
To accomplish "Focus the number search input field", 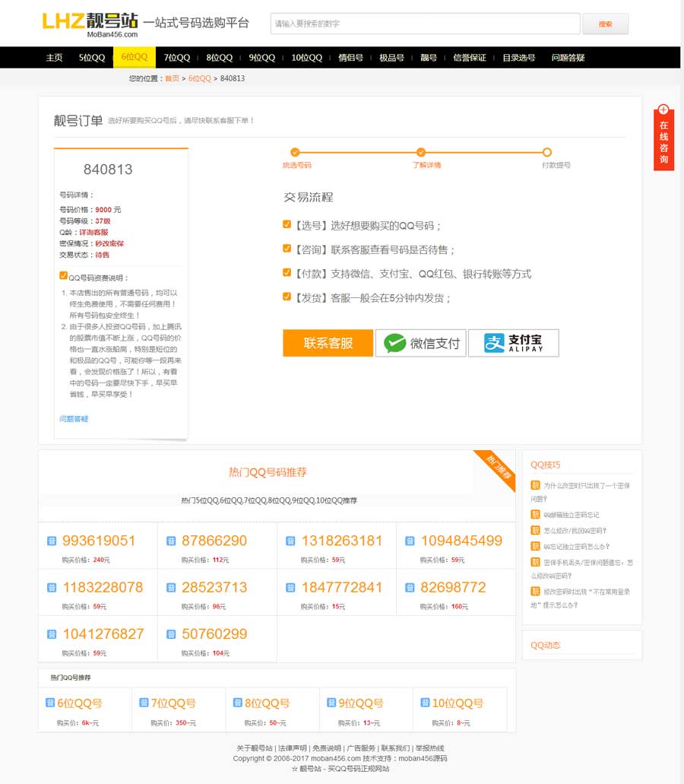I will tap(425, 24).
